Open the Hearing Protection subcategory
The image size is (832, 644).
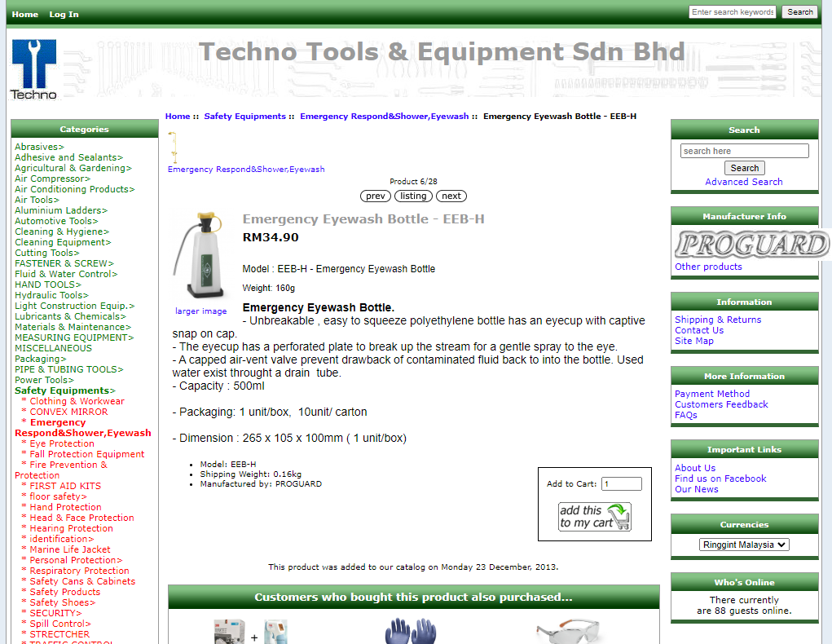[71, 529]
